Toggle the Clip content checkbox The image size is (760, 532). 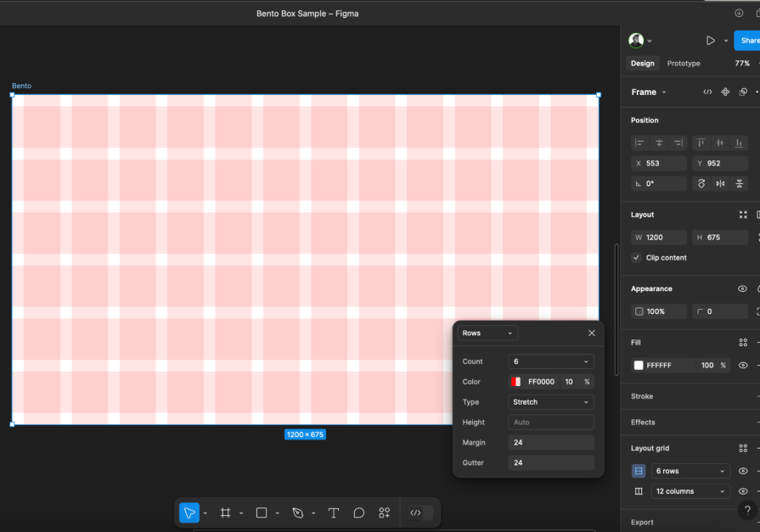[x=636, y=257]
